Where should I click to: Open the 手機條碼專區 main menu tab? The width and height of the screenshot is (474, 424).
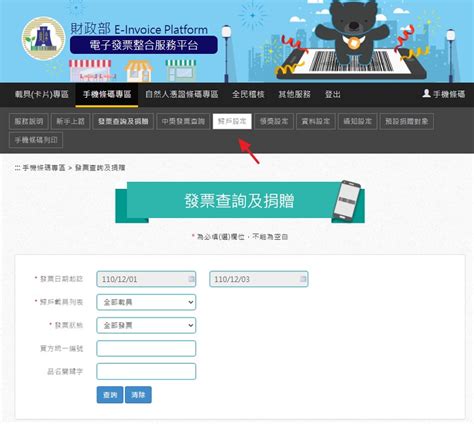click(x=107, y=94)
